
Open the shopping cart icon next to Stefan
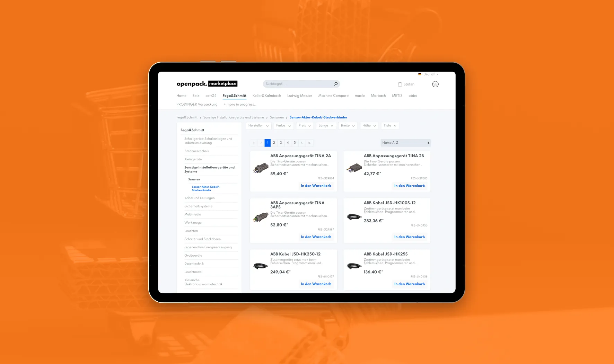click(400, 84)
